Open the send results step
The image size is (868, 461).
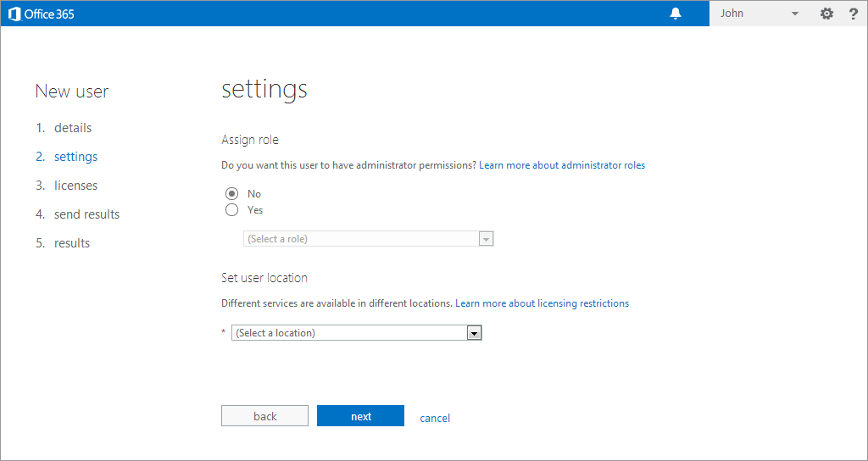click(x=87, y=214)
